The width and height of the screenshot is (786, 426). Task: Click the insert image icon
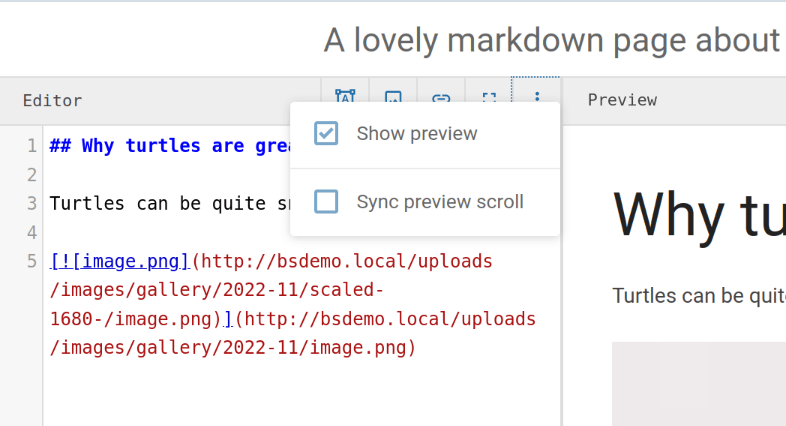393,97
